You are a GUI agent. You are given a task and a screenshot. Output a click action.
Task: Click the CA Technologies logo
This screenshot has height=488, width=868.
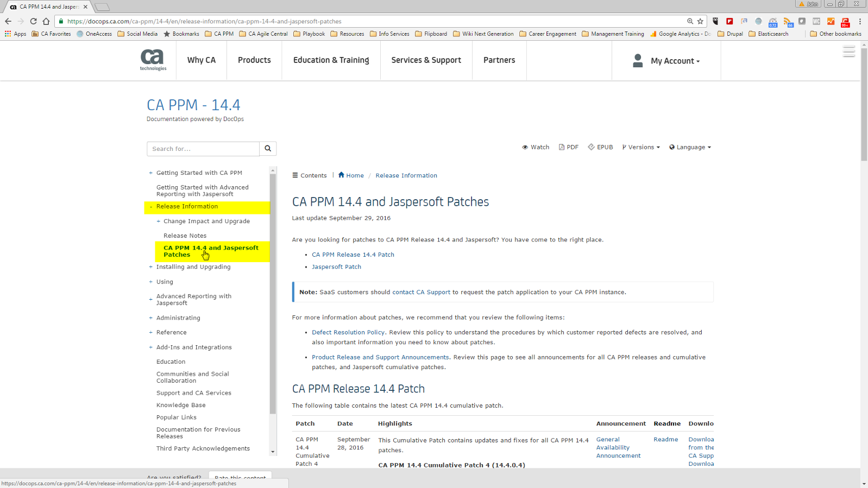coord(153,60)
